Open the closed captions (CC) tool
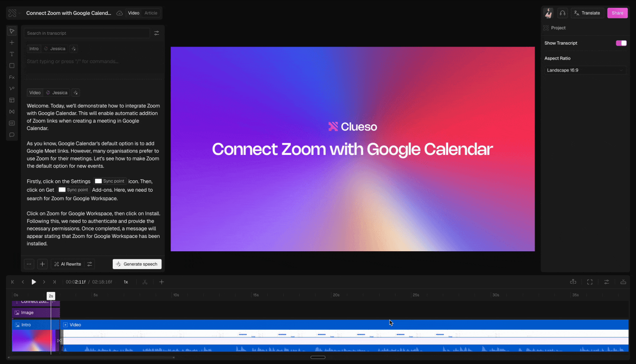The width and height of the screenshot is (636, 364). tap(12, 123)
